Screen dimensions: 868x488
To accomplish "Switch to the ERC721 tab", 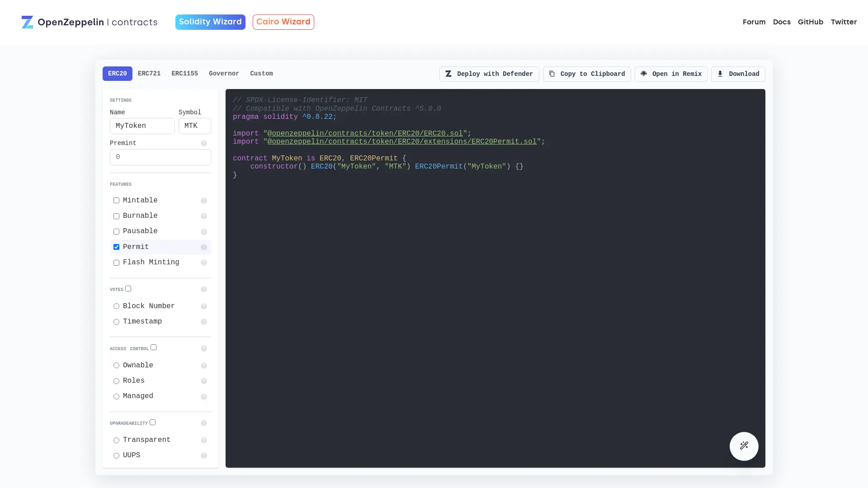I will click(x=149, y=73).
